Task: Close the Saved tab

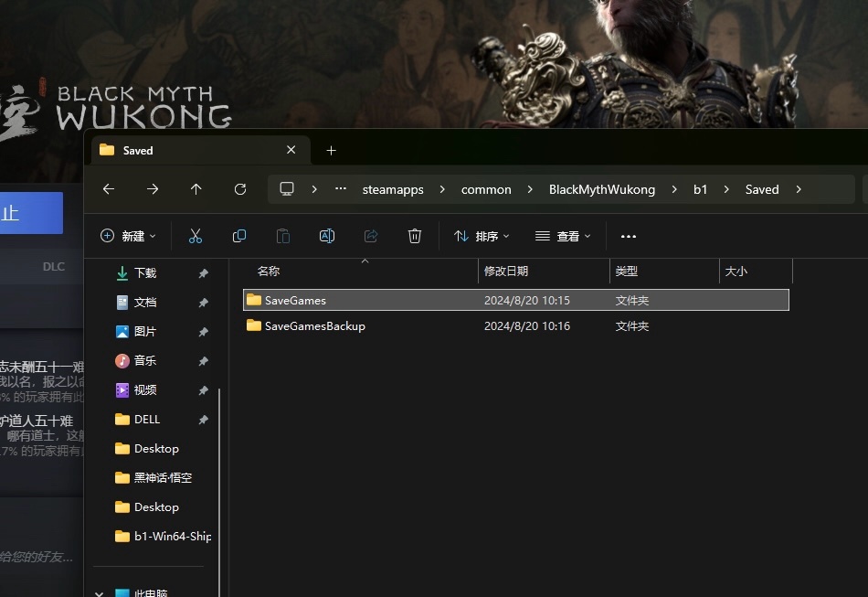Action: pos(291,150)
